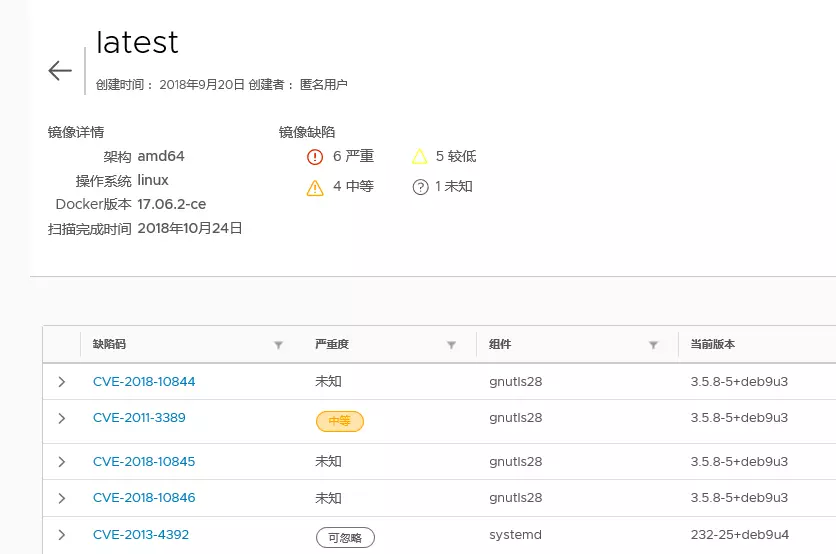This screenshot has width=836, height=554.
Task: Click version 232-25+deb9u4 cell
Action: [740, 535]
